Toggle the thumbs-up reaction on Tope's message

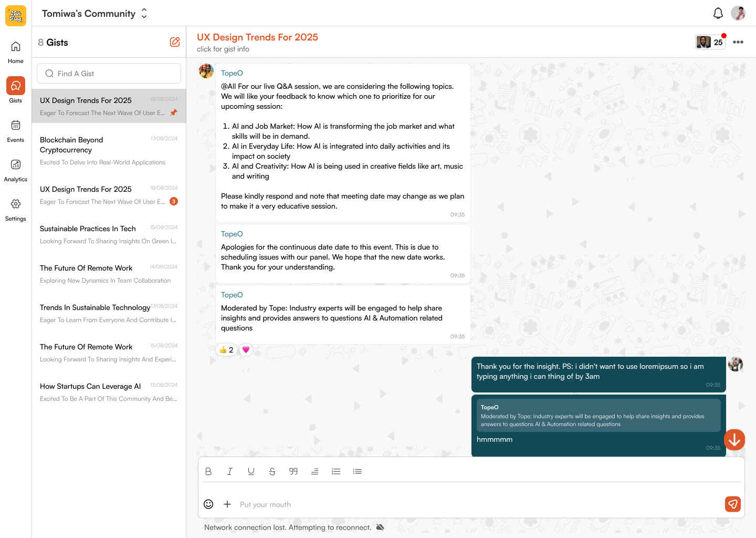226,349
